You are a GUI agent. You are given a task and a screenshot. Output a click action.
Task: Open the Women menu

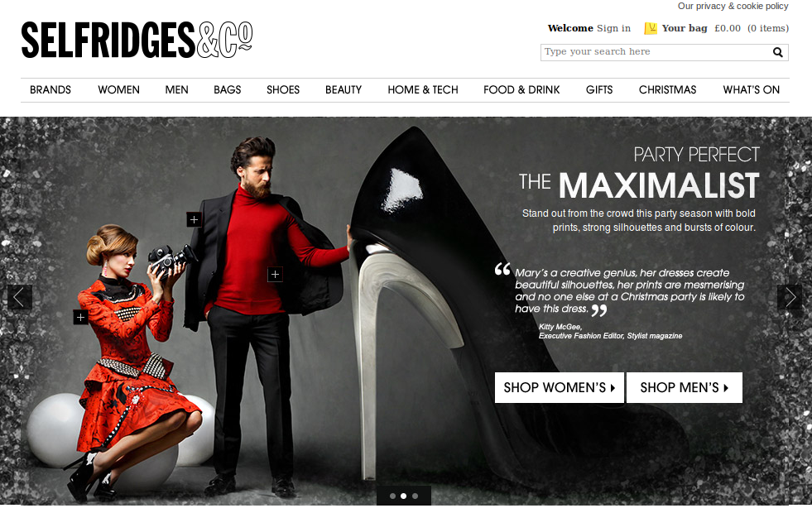pyautogui.click(x=118, y=90)
